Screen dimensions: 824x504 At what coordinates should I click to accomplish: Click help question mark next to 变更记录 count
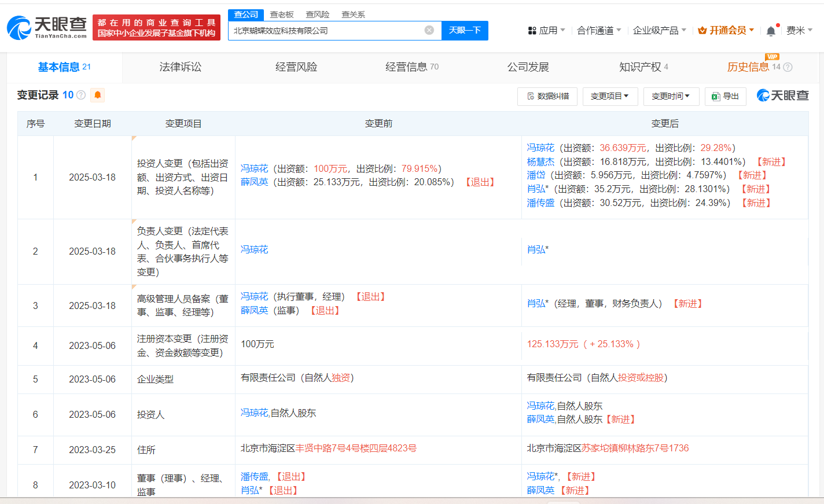pos(81,95)
